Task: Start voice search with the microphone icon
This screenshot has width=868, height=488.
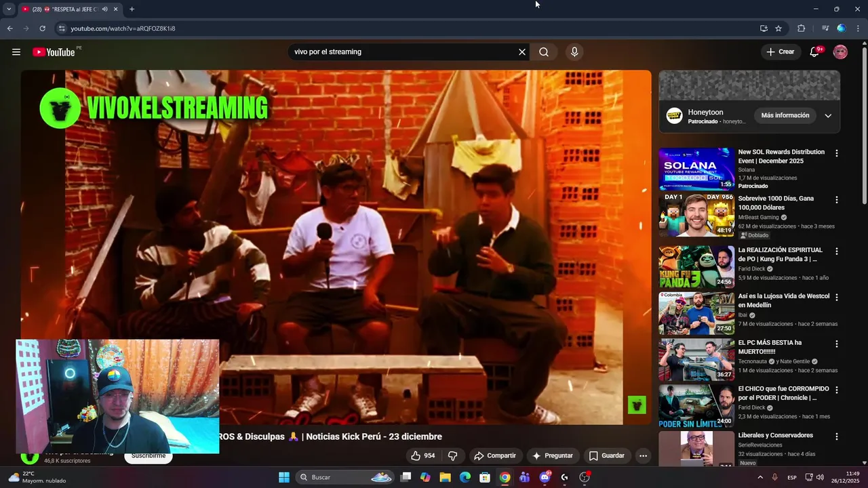Action: click(x=574, y=52)
